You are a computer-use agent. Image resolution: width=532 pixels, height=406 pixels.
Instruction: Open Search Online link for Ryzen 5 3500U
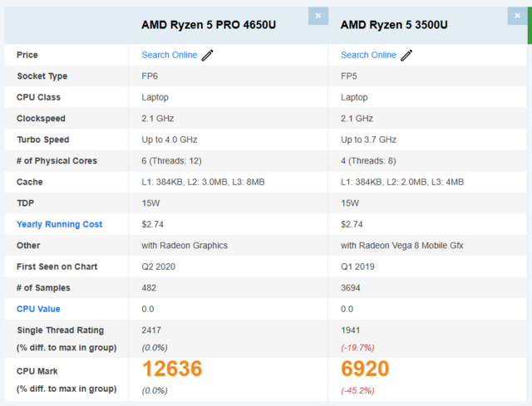pos(368,55)
